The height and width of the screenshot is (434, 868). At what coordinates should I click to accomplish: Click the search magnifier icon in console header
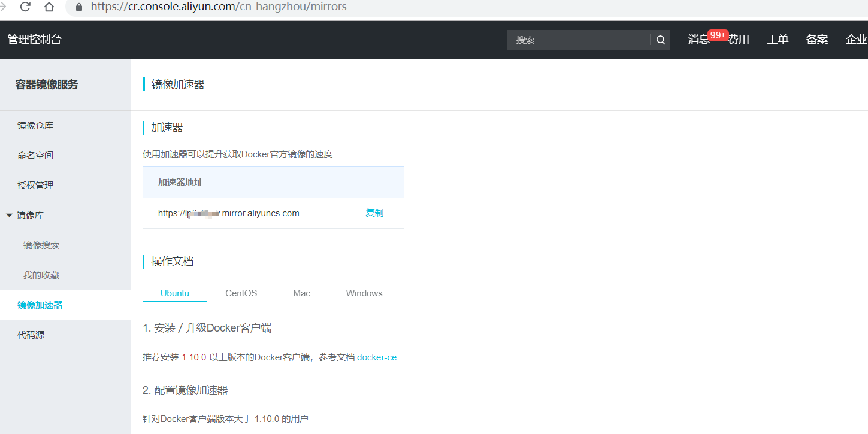click(x=661, y=40)
